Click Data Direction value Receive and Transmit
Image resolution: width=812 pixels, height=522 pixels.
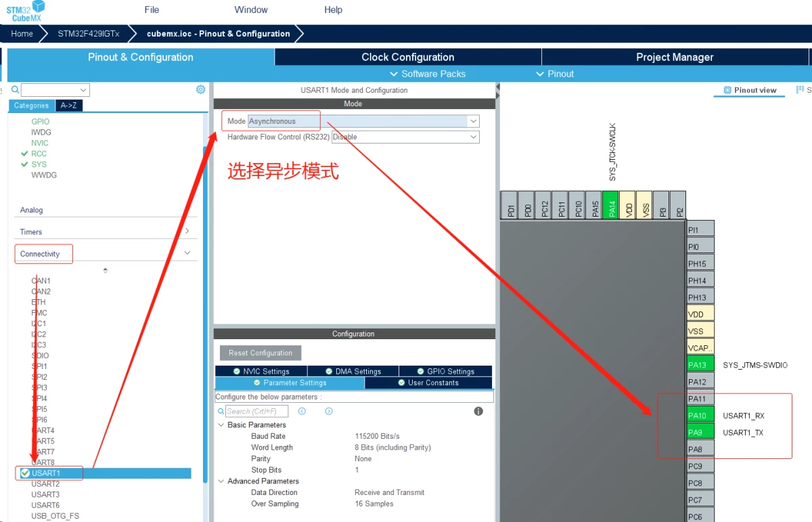(390, 492)
